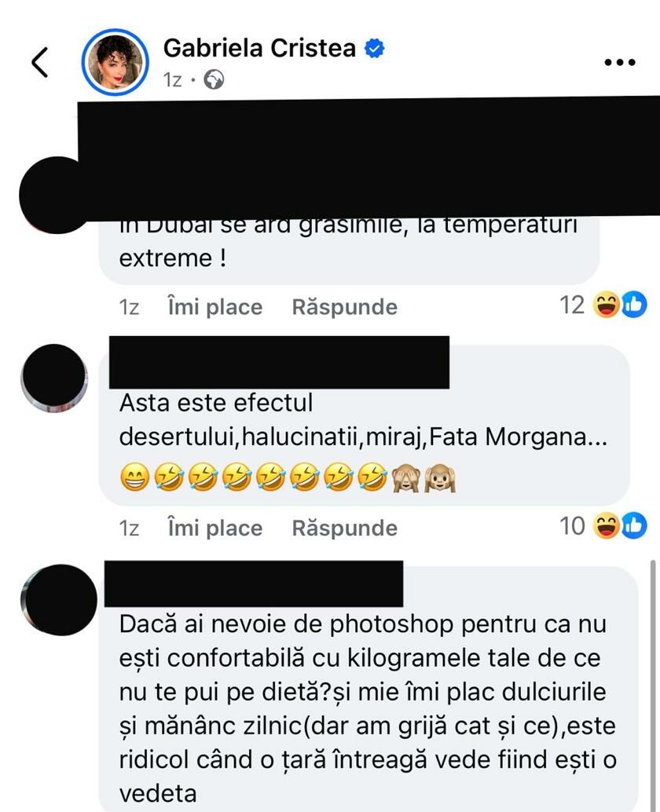Reply to the Dubai temperature comment via Răspunde

coord(344,306)
